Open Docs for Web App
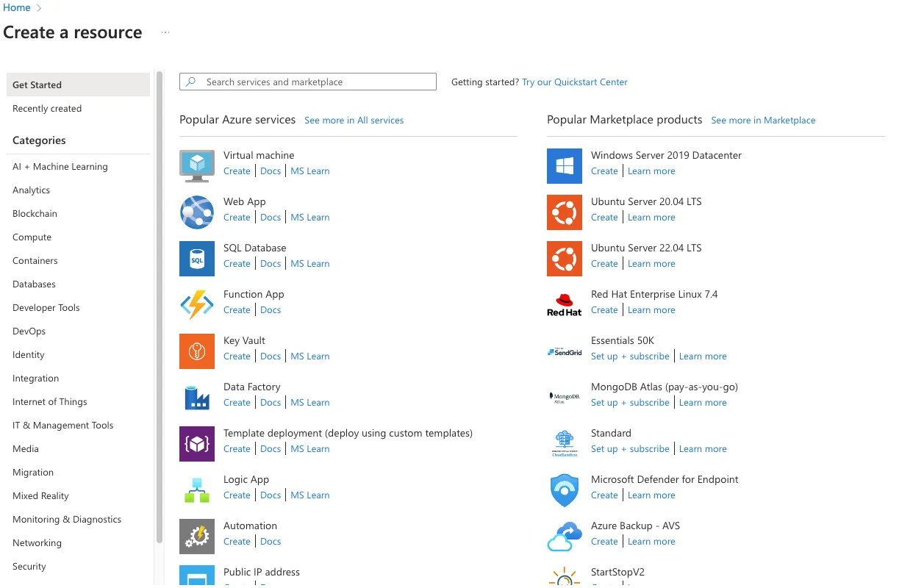The height and width of the screenshot is (588, 913). tap(271, 218)
